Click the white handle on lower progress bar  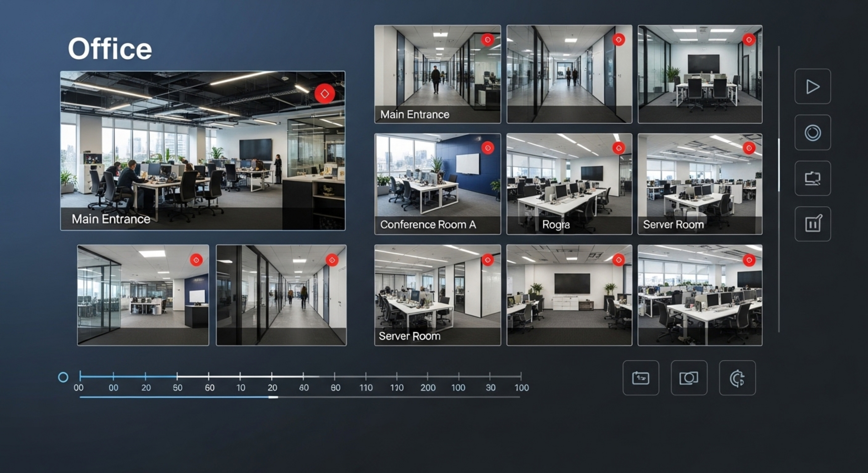[x=273, y=397]
